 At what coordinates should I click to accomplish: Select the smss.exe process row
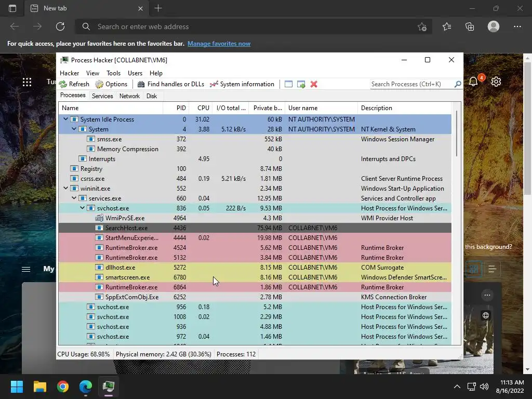pyautogui.click(x=255, y=139)
